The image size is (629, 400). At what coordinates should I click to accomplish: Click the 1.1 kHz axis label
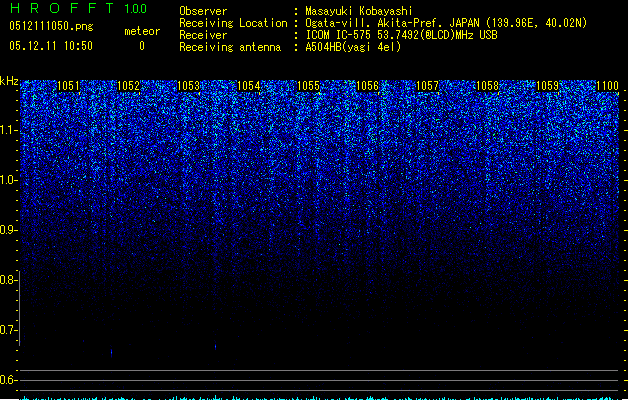pos(8,130)
